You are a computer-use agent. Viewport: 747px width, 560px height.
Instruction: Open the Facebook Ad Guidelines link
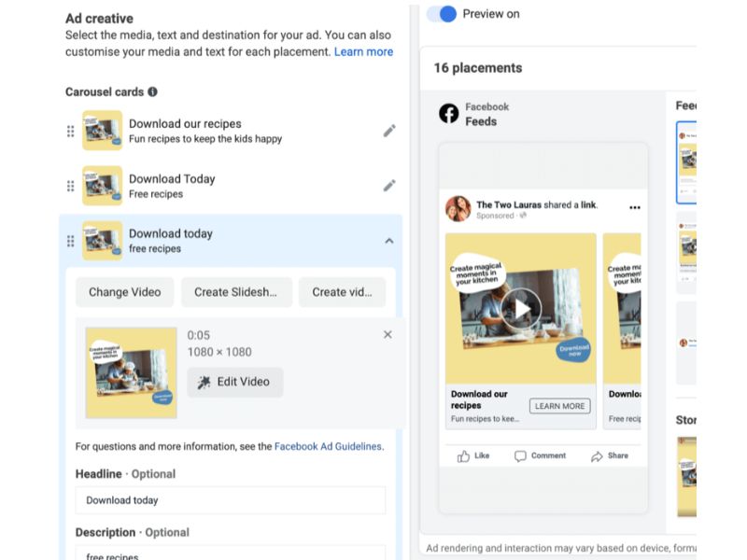pyautogui.click(x=329, y=447)
